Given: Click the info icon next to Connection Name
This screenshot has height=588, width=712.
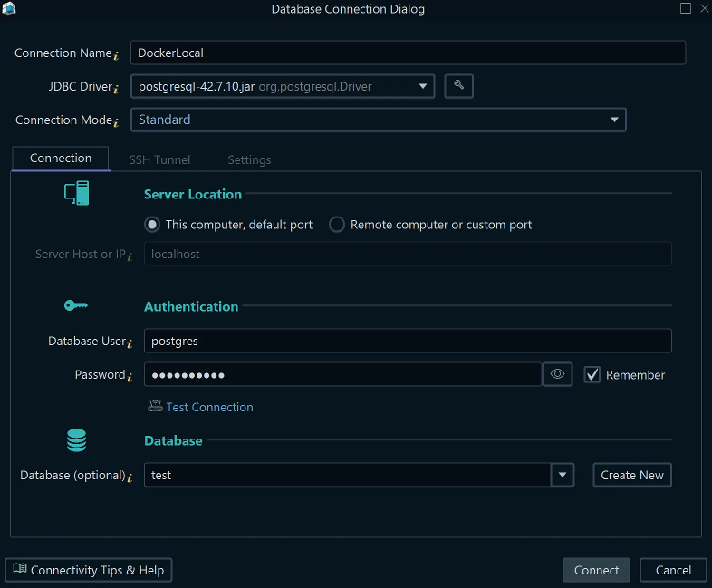Looking at the screenshot, I should click(116, 55).
